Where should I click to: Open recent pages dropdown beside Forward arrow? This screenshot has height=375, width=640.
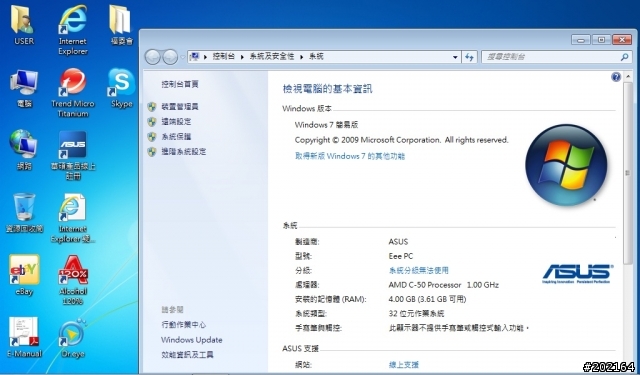pyautogui.click(x=182, y=57)
